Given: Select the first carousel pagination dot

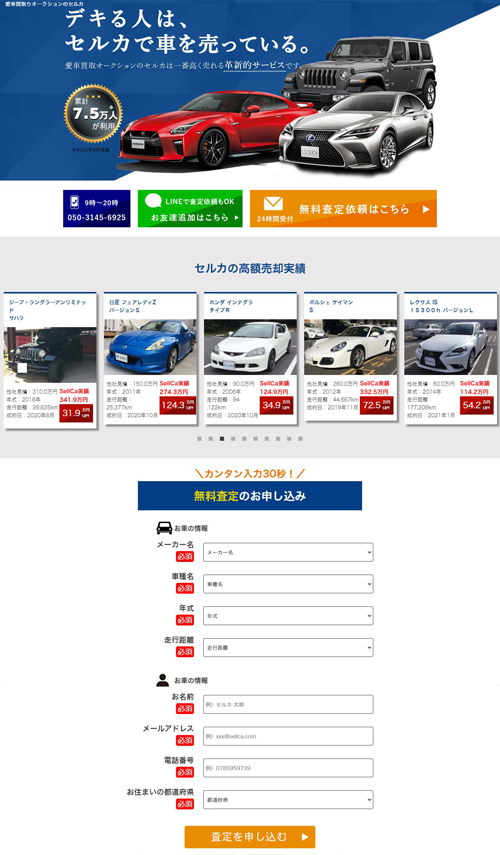Looking at the screenshot, I should [x=200, y=438].
